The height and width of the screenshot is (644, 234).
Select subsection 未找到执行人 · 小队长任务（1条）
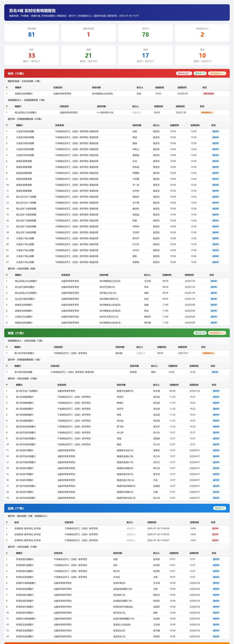tap(25, 340)
